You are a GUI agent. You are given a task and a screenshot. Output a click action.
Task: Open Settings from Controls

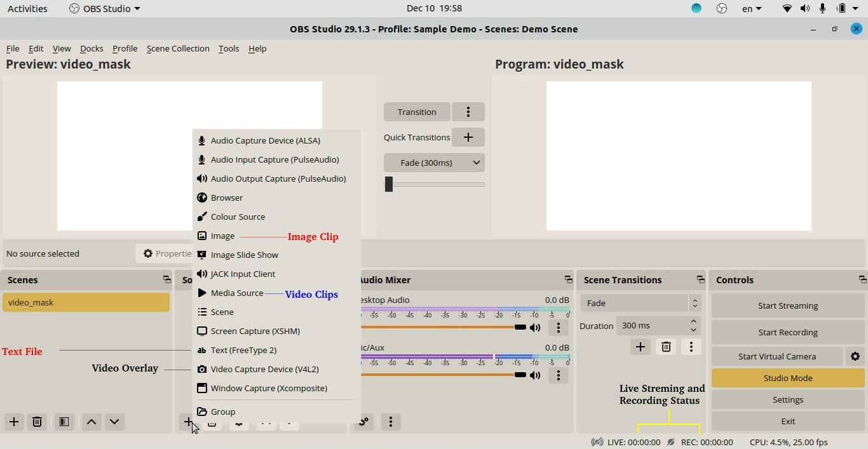click(x=788, y=399)
